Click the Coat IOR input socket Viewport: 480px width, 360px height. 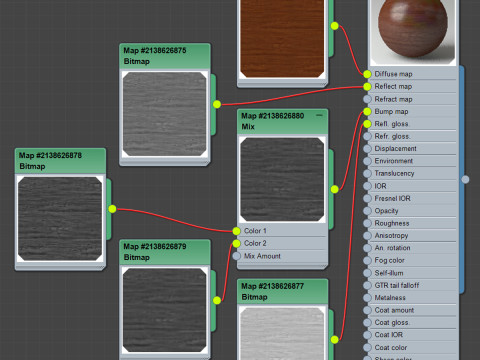coord(367,335)
